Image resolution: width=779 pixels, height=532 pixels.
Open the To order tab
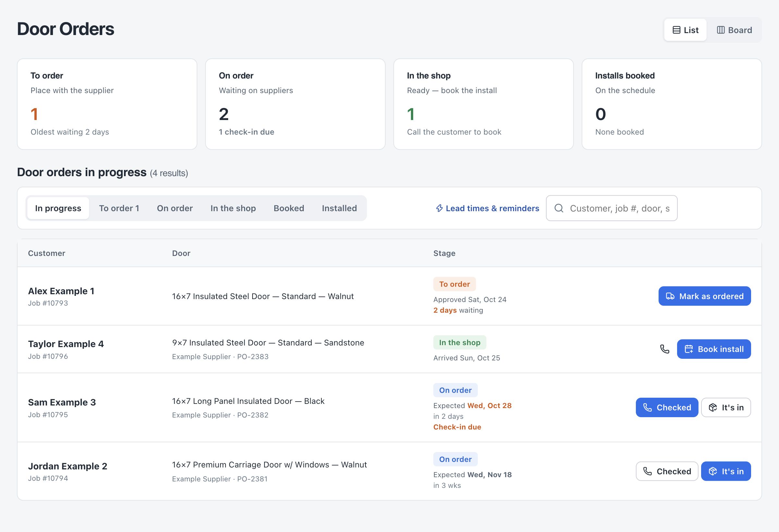(x=119, y=208)
